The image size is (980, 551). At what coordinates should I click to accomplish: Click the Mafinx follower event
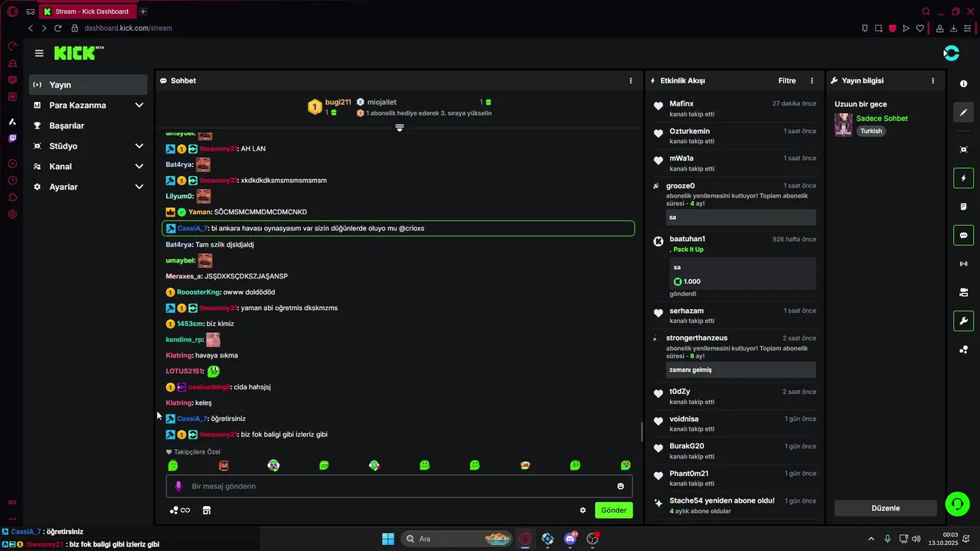[x=734, y=109]
